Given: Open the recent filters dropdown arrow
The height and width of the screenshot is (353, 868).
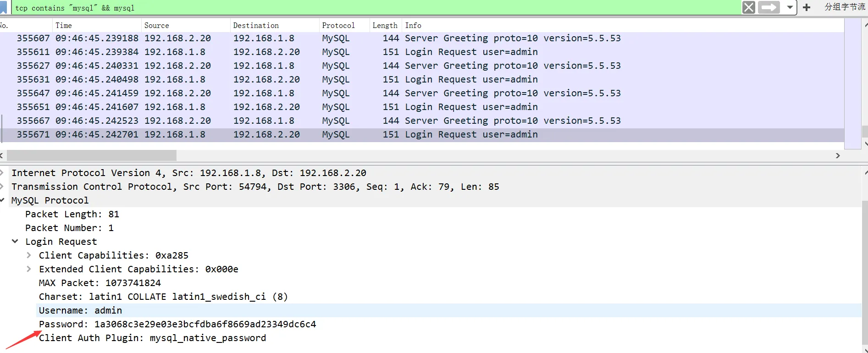Looking at the screenshot, I should (790, 7).
